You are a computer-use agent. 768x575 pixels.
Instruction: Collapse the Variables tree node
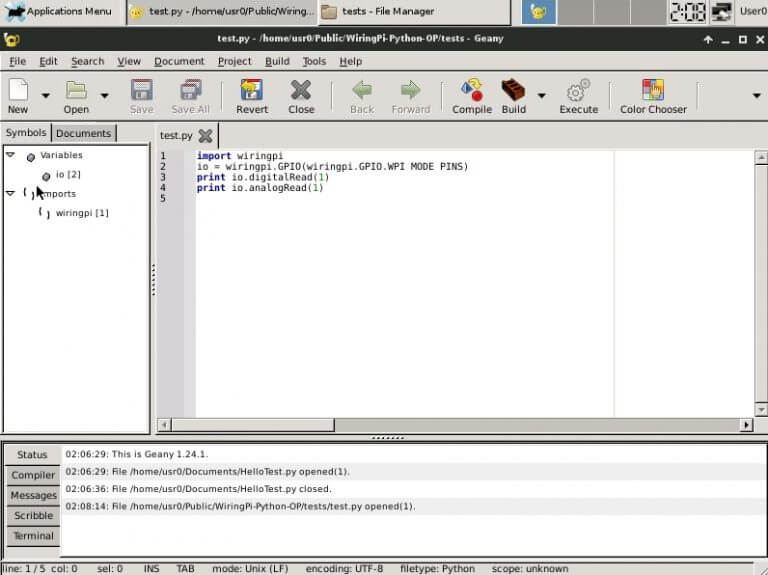pos(10,155)
